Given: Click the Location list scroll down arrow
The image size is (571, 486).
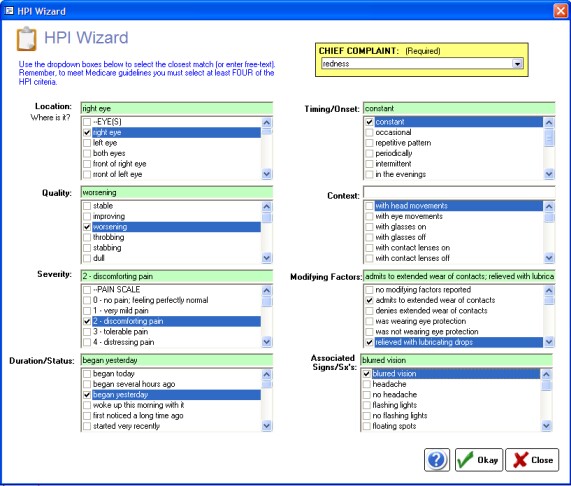Looking at the screenshot, I should click(x=267, y=174).
